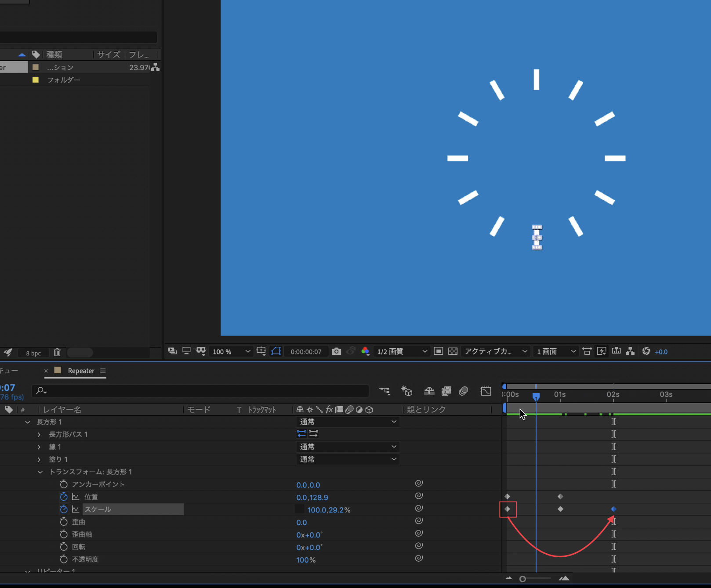Screen dimensions: 711x588
Task: Enable motion blur for timeline layers
Action: pyautogui.click(x=463, y=391)
